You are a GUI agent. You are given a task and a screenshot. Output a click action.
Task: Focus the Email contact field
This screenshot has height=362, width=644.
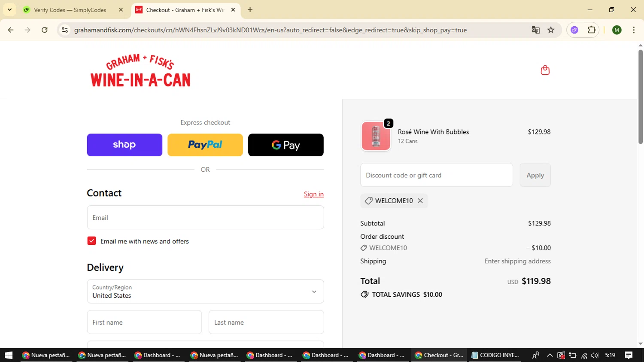[205, 217]
